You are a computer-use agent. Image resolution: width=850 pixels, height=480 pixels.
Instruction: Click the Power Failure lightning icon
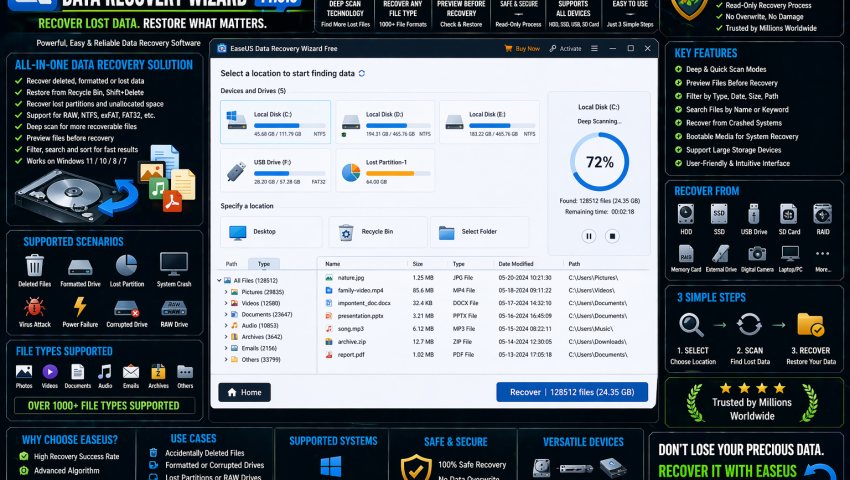tap(80, 306)
